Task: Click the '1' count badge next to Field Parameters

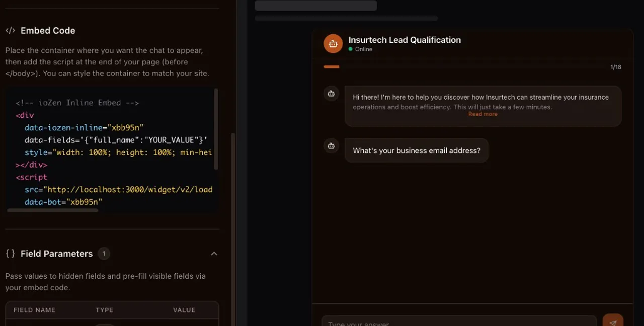Action: click(104, 254)
